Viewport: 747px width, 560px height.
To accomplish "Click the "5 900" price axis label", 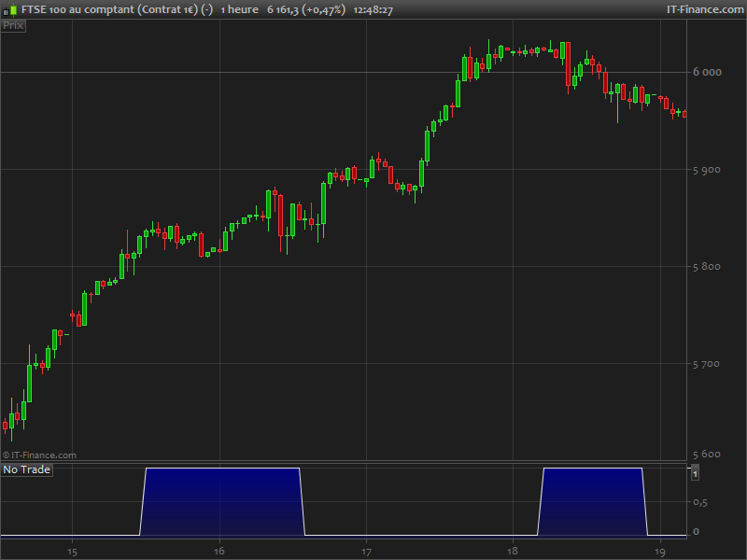I will 707,170.
